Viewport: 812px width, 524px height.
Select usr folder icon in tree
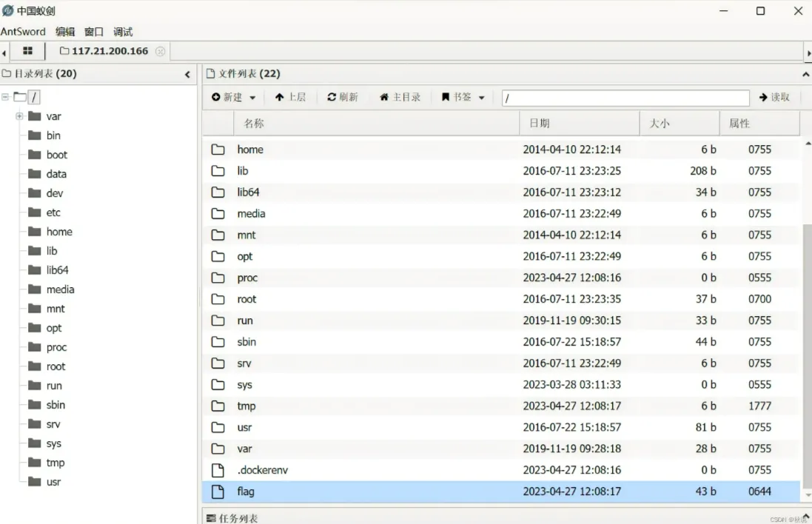point(35,482)
